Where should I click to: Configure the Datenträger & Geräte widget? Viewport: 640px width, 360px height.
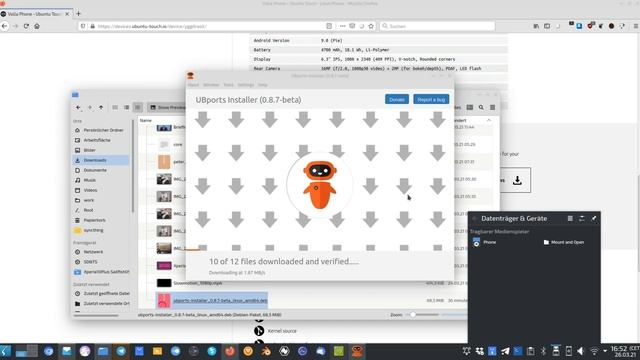582,218
